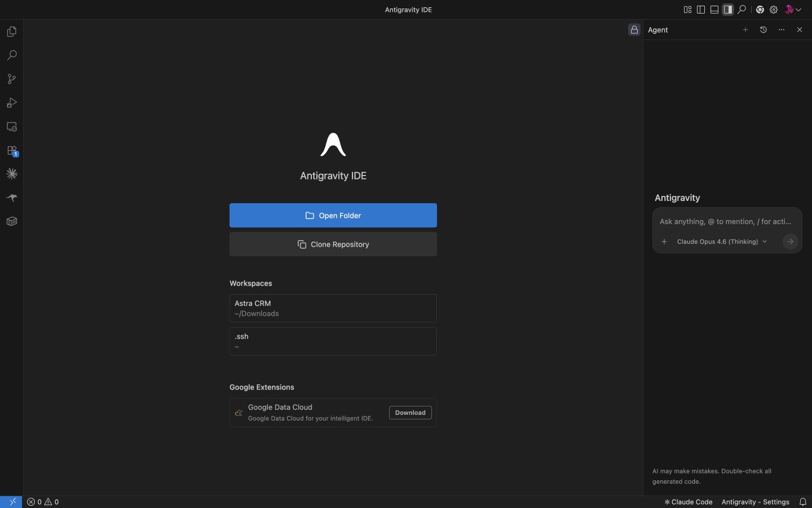
Task: Open the Explorer files view
Action: click(x=12, y=32)
